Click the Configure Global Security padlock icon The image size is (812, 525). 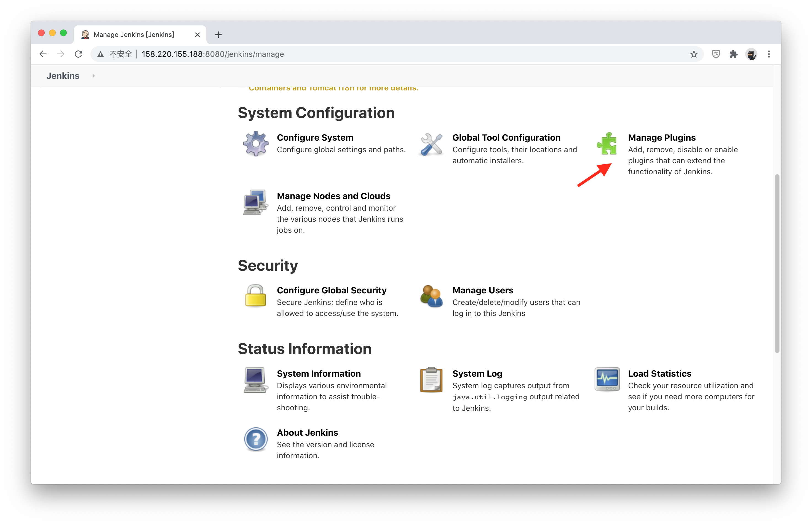click(x=255, y=295)
